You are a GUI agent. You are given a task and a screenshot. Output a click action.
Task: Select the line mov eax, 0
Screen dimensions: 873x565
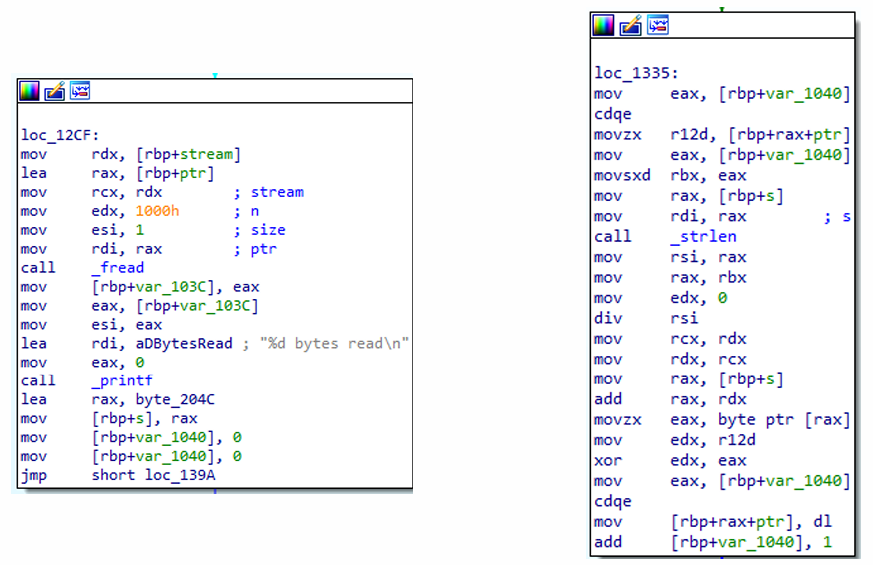[82, 362]
